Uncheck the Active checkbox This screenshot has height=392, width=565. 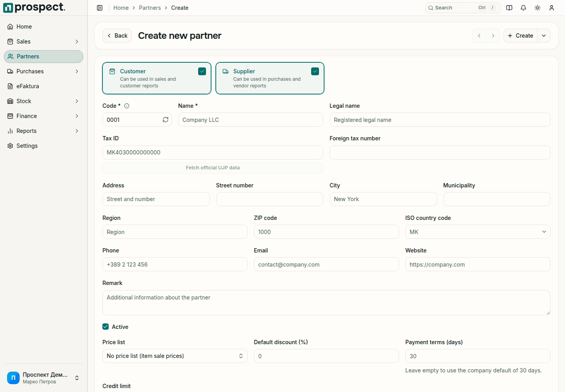coord(106,327)
